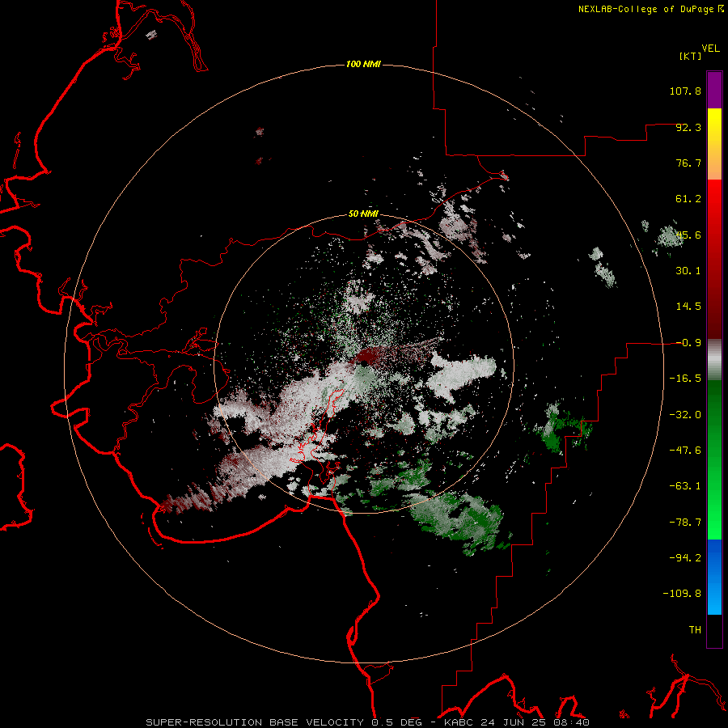Click the 92.3 value on velocity scale

click(x=688, y=127)
